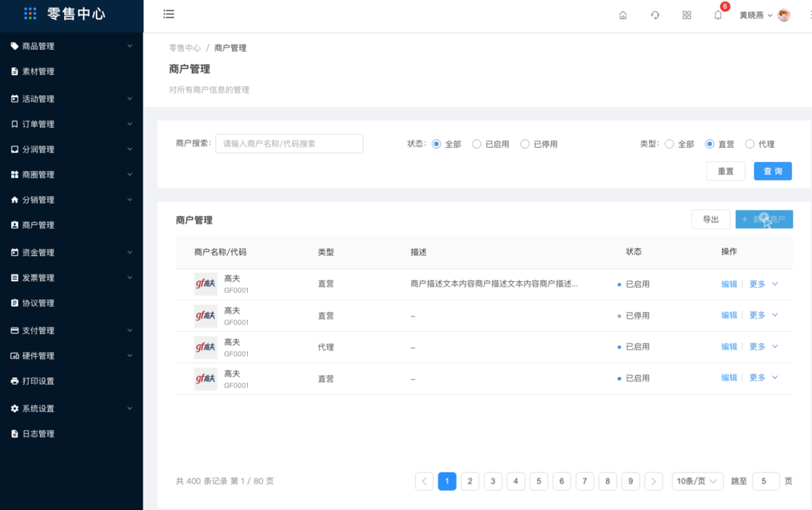Click the 协议管理 clipboard icon
The height and width of the screenshot is (510, 812).
pyautogui.click(x=15, y=302)
